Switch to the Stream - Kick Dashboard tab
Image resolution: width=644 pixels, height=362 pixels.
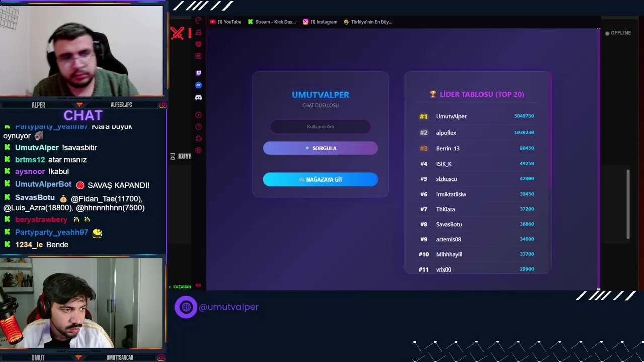(272, 22)
